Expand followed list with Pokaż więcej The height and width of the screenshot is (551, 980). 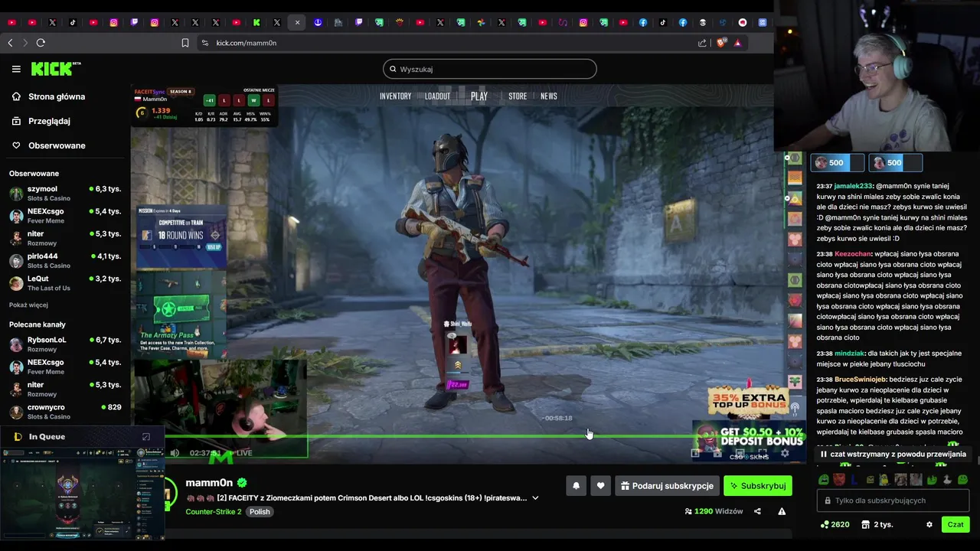point(28,305)
